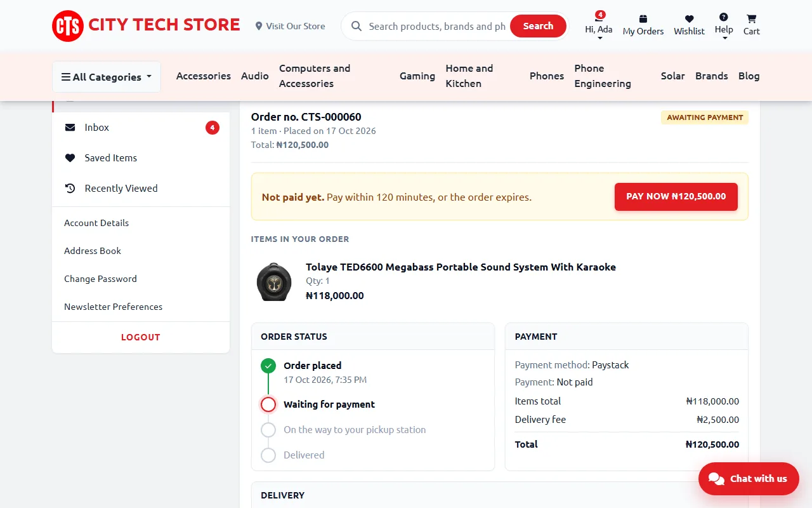Click the red Search button
The image size is (812, 508).
538,26
